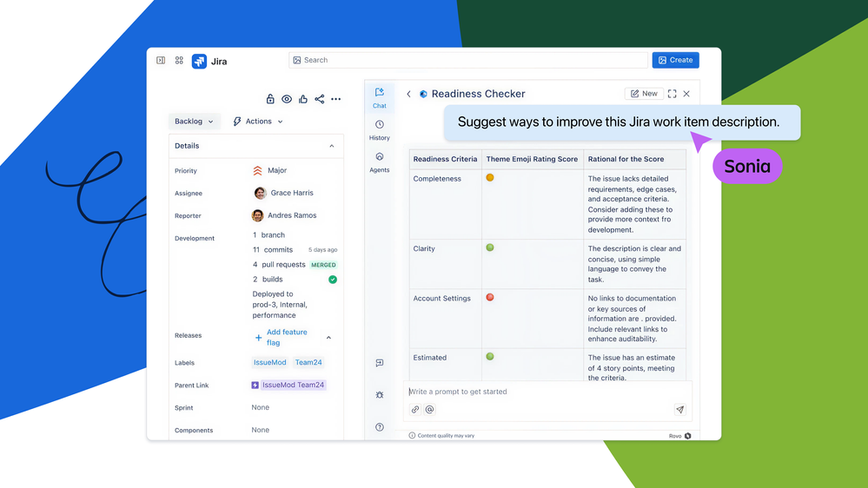Click the feedback icon in the Rovo sidebar
868x488 pixels.
click(x=379, y=363)
